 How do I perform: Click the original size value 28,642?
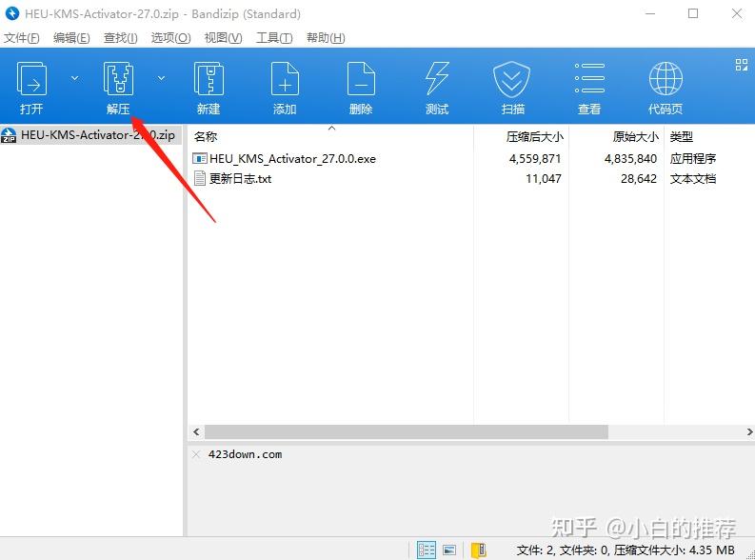[639, 179]
